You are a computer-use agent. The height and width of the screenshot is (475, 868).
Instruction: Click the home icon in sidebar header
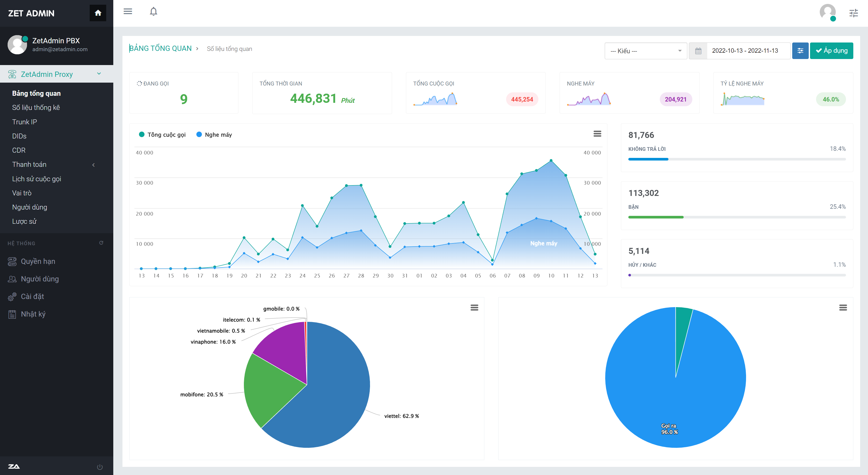(x=98, y=13)
